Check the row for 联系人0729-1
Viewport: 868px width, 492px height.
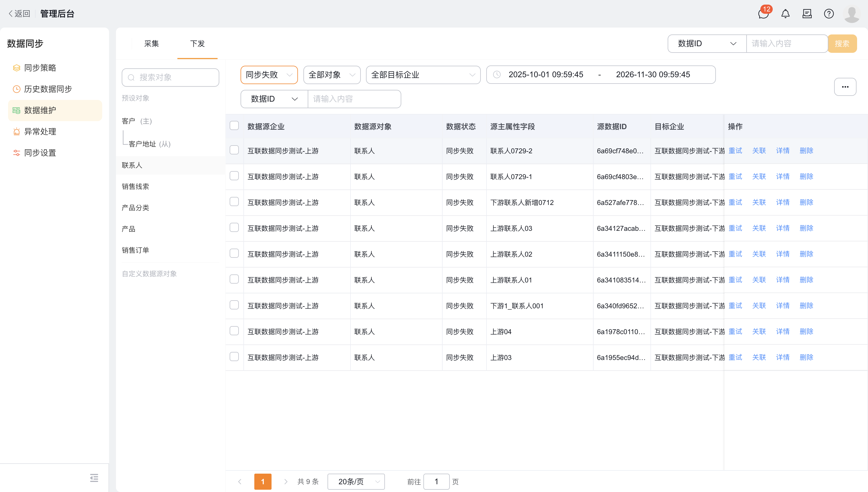[x=234, y=176]
